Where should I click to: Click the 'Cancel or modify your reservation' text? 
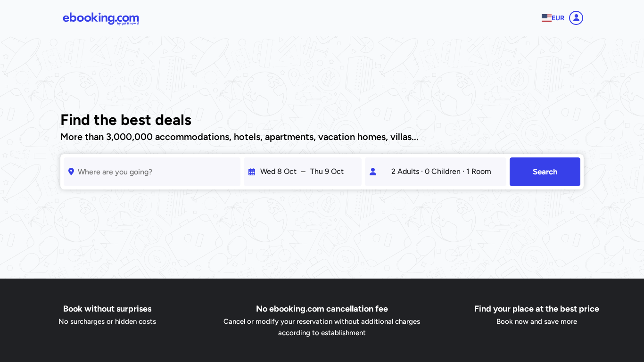[322, 321]
